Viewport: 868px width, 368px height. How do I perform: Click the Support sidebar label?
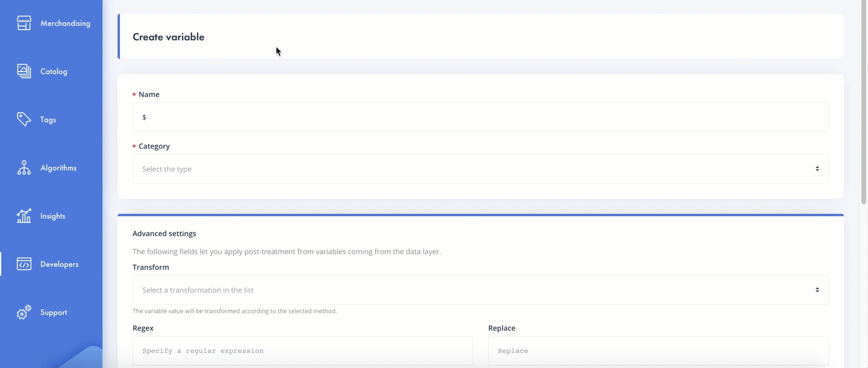54,312
